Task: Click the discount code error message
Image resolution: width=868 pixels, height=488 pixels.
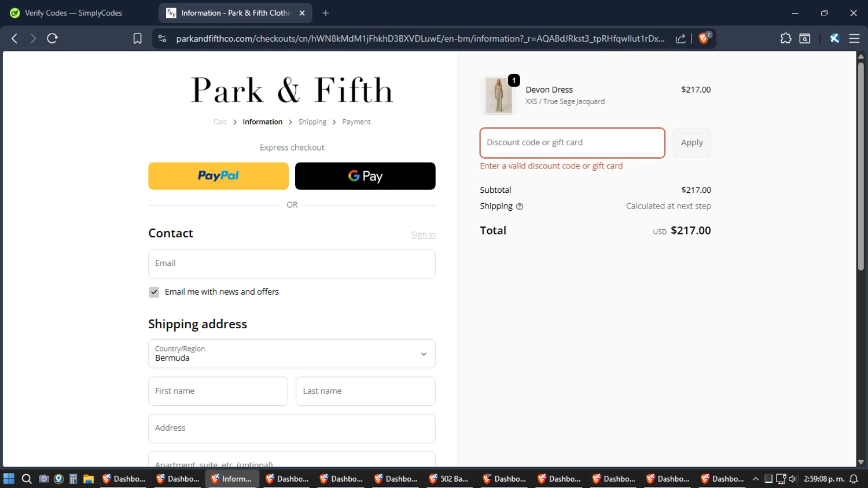Action: coord(551,166)
